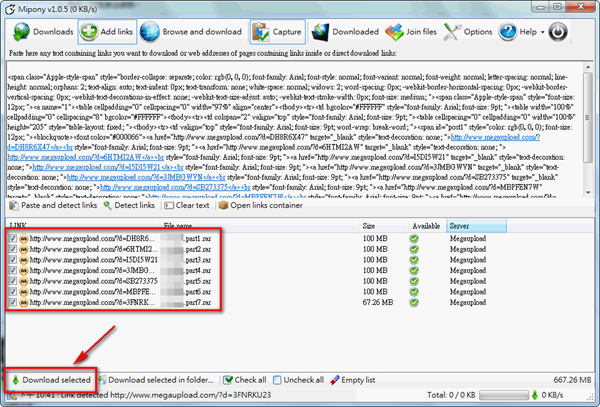Open the Join files tool
The height and width of the screenshot is (407, 600).
pyautogui.click(x=411, y=32)
